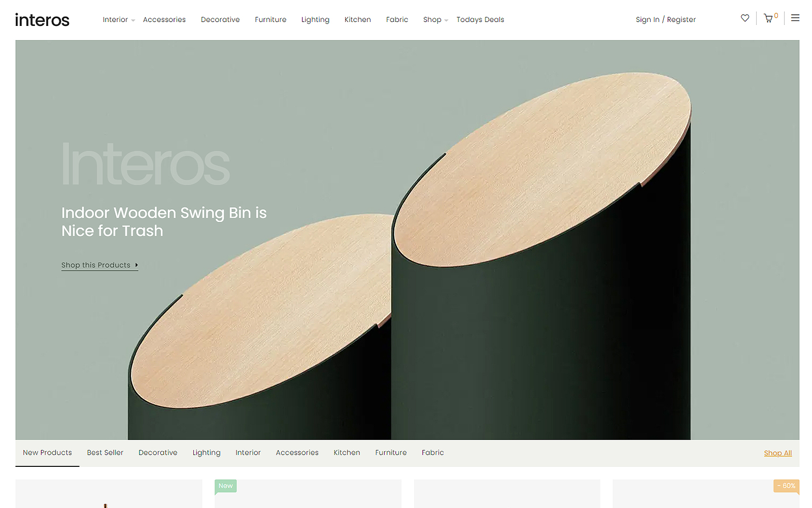Switch to the Fabric product tab
Screen dimensions: 812x508
click(433, 453)
